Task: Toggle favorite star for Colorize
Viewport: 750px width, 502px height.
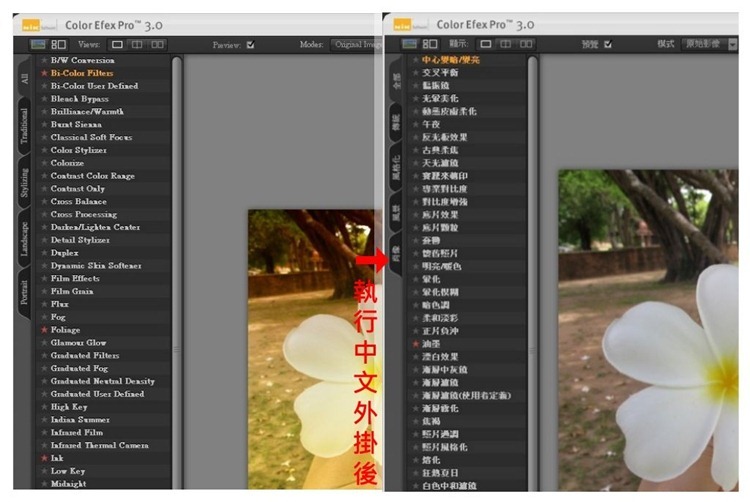Action: click(x=44, y=163)
